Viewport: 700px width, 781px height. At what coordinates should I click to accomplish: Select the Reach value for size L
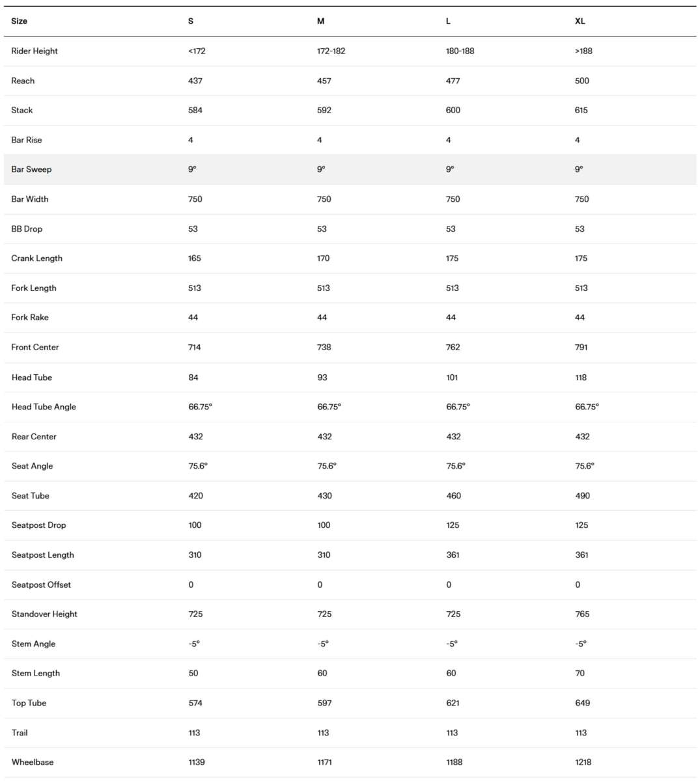[453, 81]
